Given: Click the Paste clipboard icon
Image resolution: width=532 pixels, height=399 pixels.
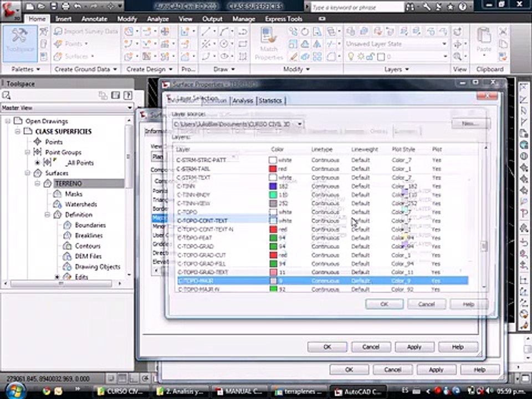Looking at the screenshot, I should (x=484, y=36).
